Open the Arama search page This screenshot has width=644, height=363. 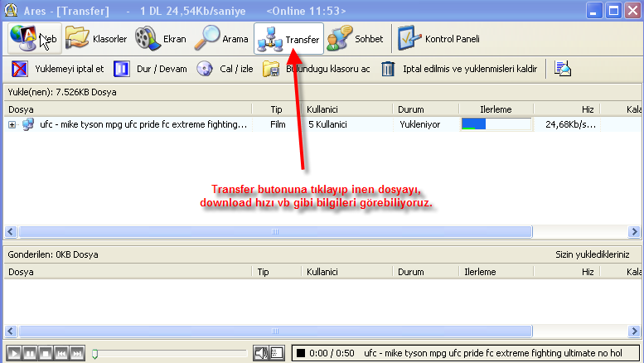[223, 39]
